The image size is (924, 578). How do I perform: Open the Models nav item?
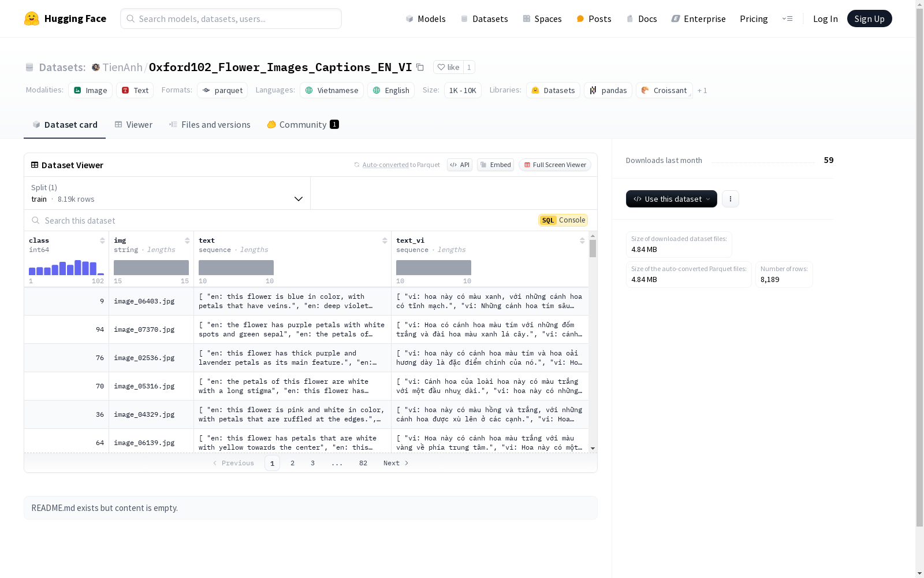pos(426,18)
